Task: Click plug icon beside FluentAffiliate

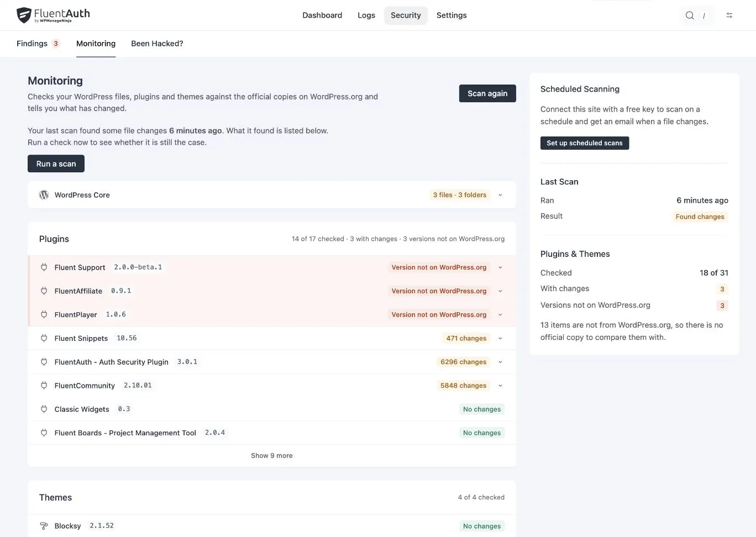Action: (44, 291)
